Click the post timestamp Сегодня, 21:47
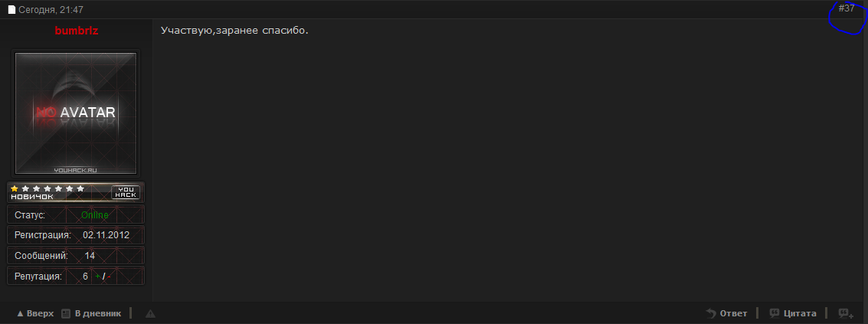Image resolution: width=868 pixels, height=324 pixels. tap(51, 10)
